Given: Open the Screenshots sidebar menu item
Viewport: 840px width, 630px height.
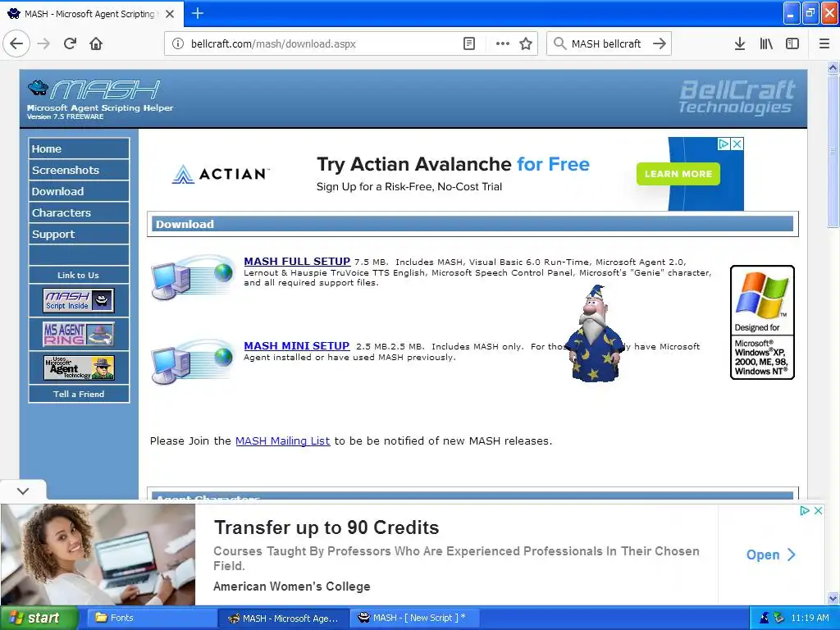Looking at the screenshot, I should (x=79, y=170).
